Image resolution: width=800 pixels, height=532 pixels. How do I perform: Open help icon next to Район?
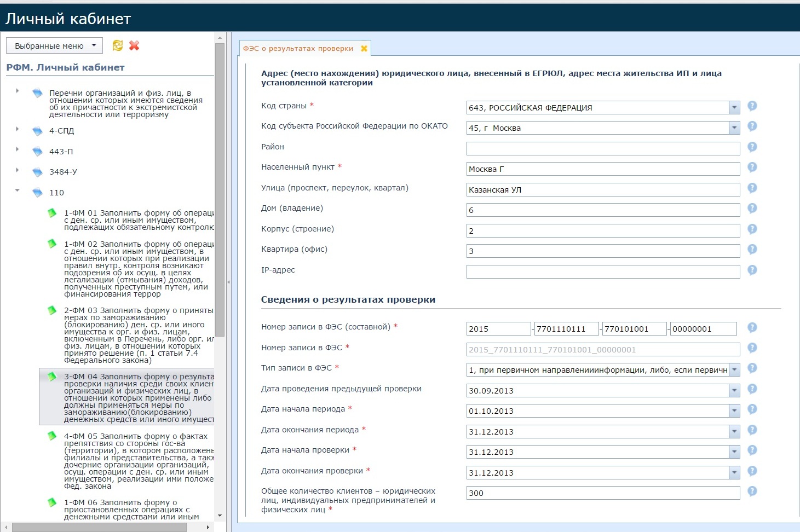pyautogui.click(x=752, y=147)
